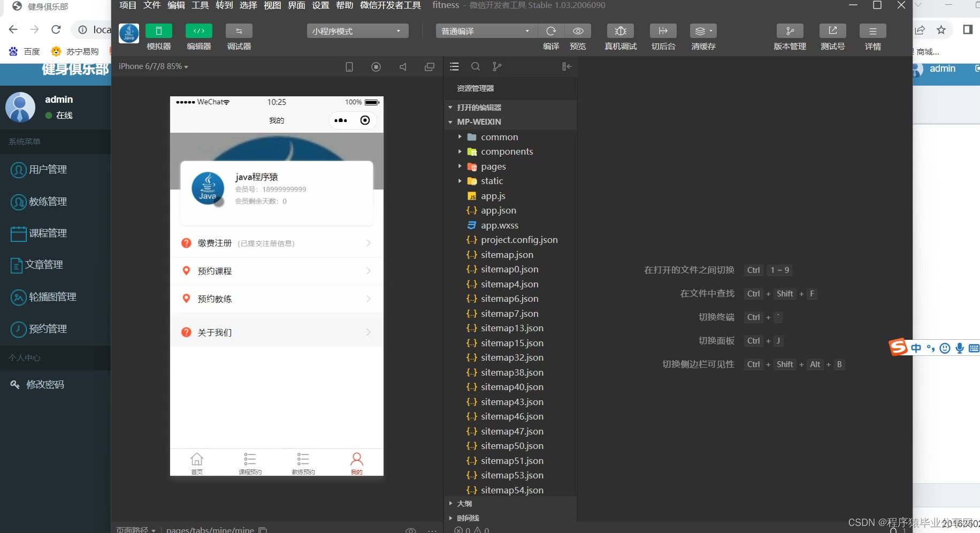980x533 pixels.
Task: Open the 普通编译 compile mode dropdown
Action: pos(486,31)
